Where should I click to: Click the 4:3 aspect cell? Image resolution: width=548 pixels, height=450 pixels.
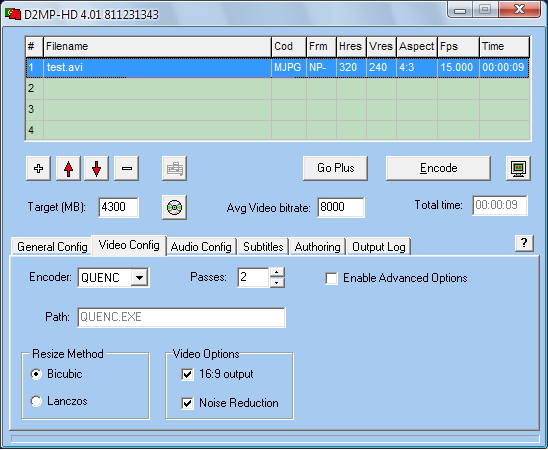[x=417, y=67]
